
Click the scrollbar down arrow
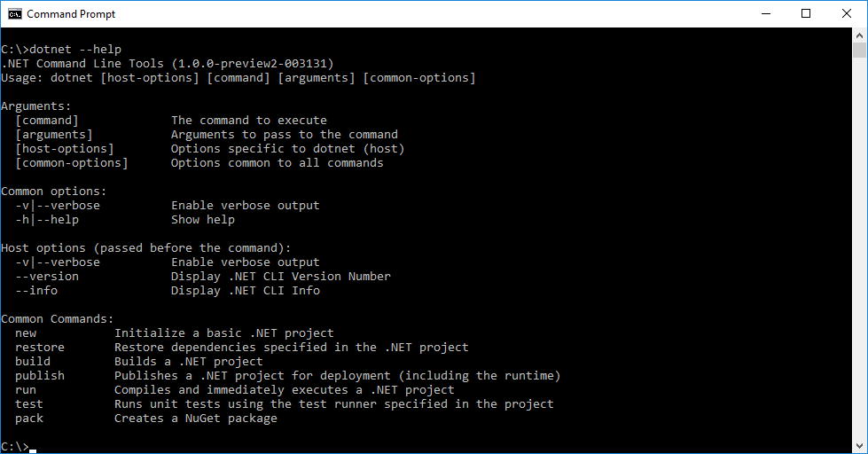click(859, 446)
